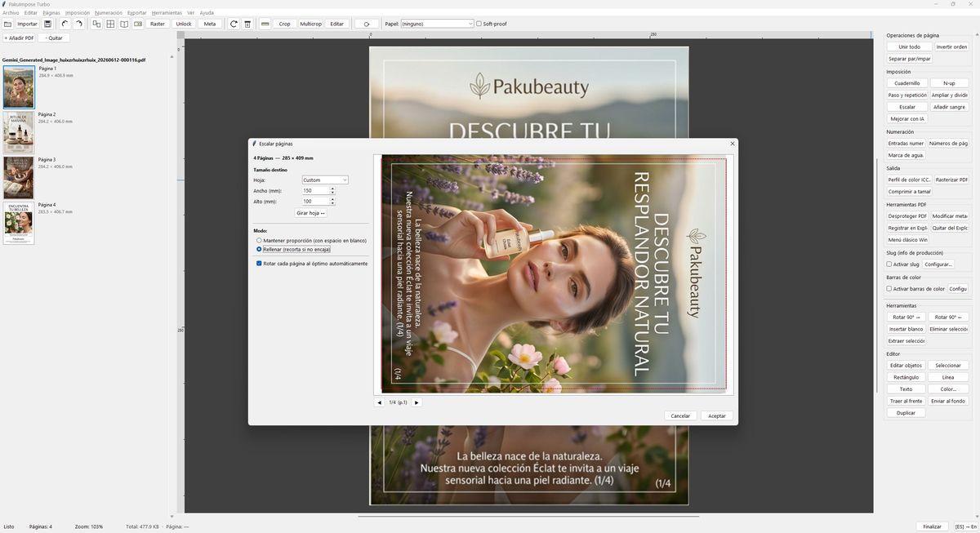Image resolution: width=980 pixels, height=533 pixels.
Task: Decrease the Alto (mm) value
Action: point(332,203)
